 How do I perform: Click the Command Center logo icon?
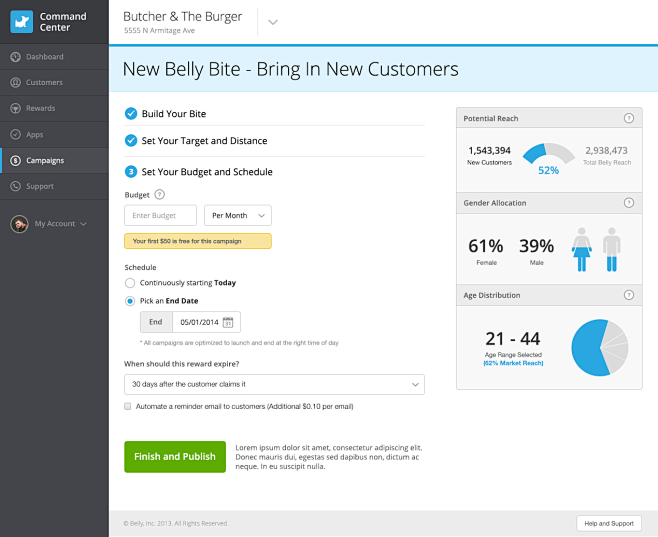(x=22, y=21)
